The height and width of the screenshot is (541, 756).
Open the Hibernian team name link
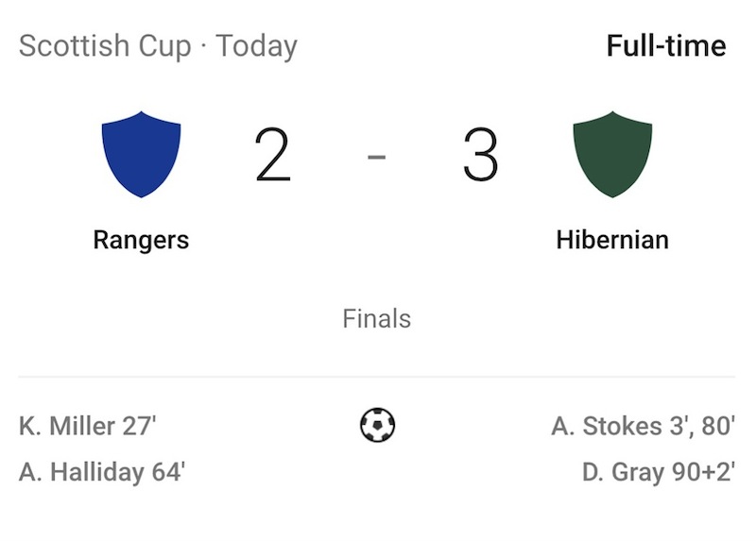(612, 240)
